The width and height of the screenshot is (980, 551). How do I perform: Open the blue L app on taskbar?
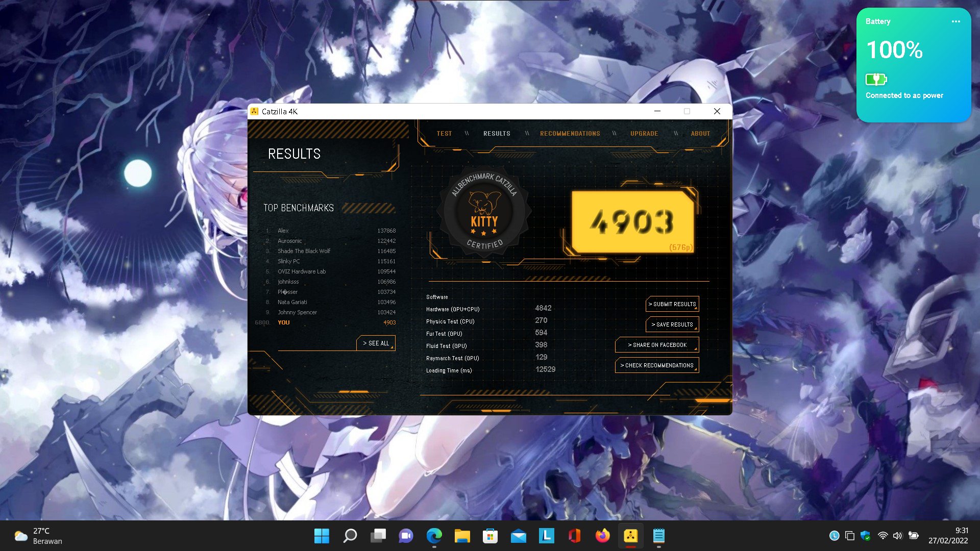coord(547,536)
